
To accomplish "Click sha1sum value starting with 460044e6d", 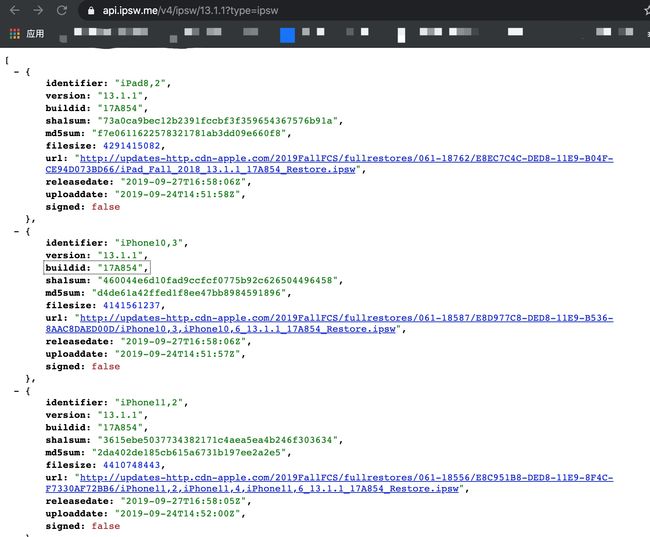I will [x=218, y=281].
